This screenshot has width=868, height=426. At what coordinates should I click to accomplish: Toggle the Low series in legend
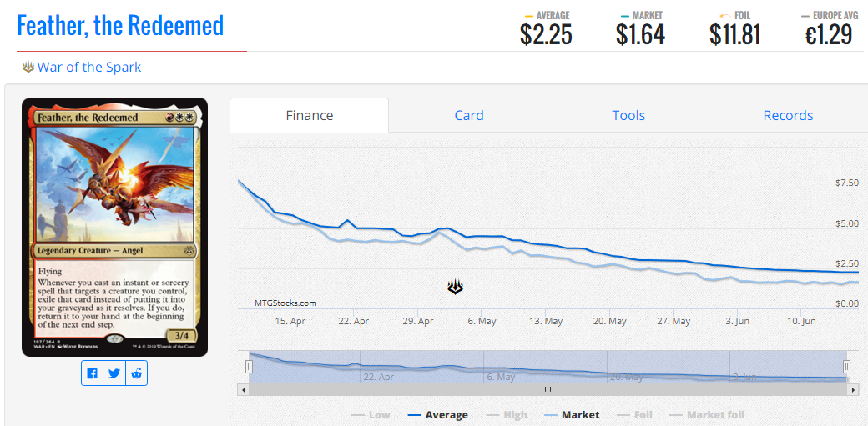[x=371, y=415]
